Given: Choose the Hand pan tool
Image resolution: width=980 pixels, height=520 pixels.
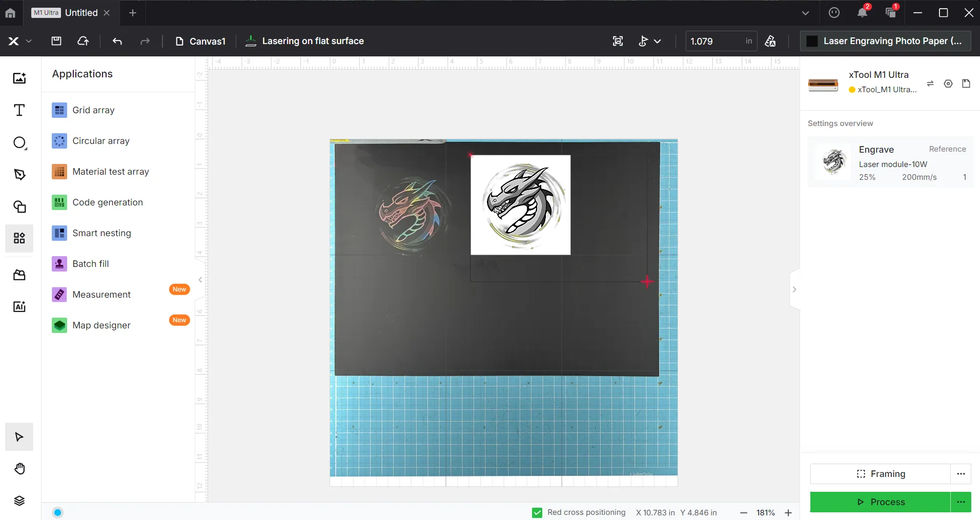Looking at the screenshot, I should [x=19, y=469].
